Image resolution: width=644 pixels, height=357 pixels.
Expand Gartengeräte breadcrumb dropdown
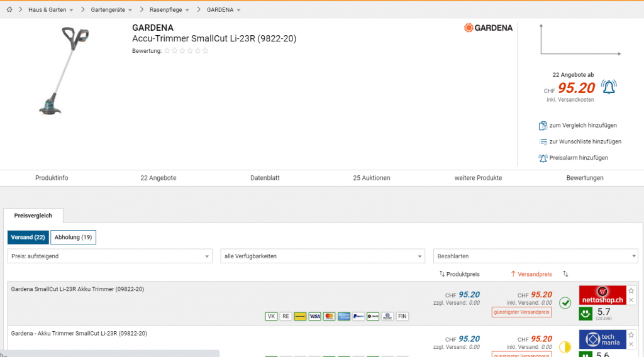pos(130,10)
